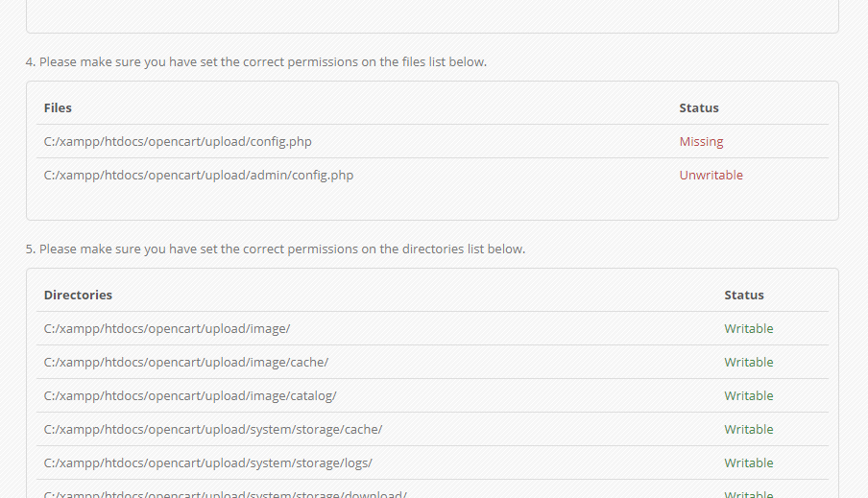868x498 pixels.
Task: Select the system/storage/logs/ directory path
Action: 208,463
